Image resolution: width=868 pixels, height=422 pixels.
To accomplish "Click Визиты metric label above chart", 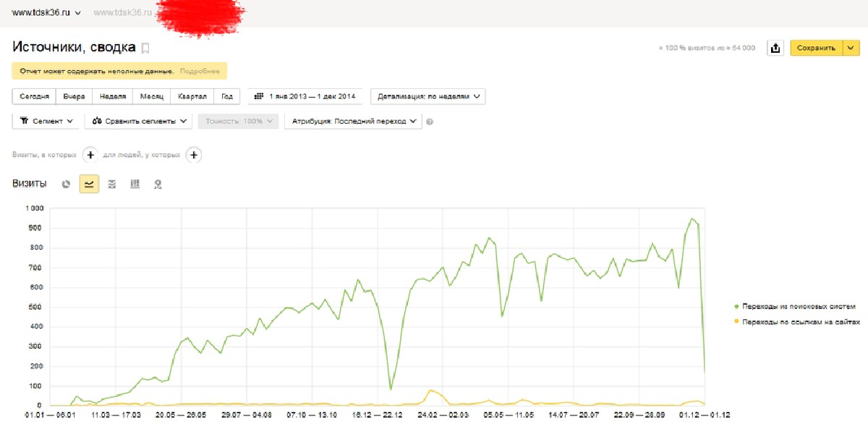I will click(30, 184).
